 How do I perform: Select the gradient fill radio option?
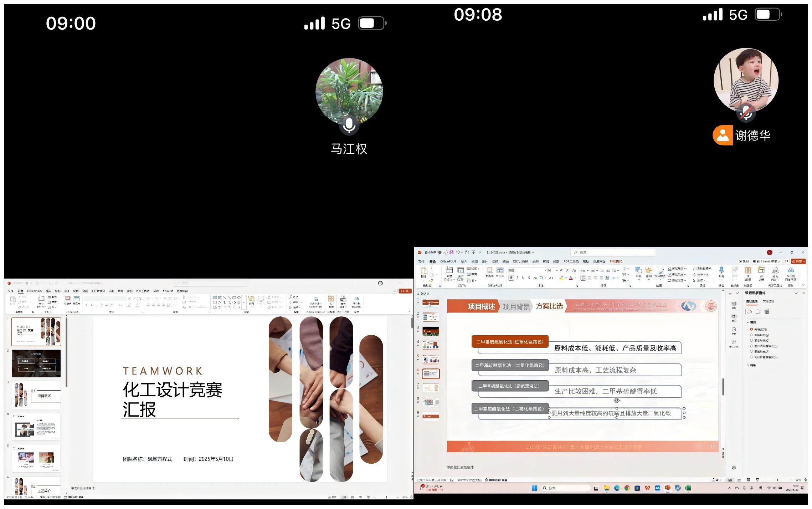click(x=751, y=341)
